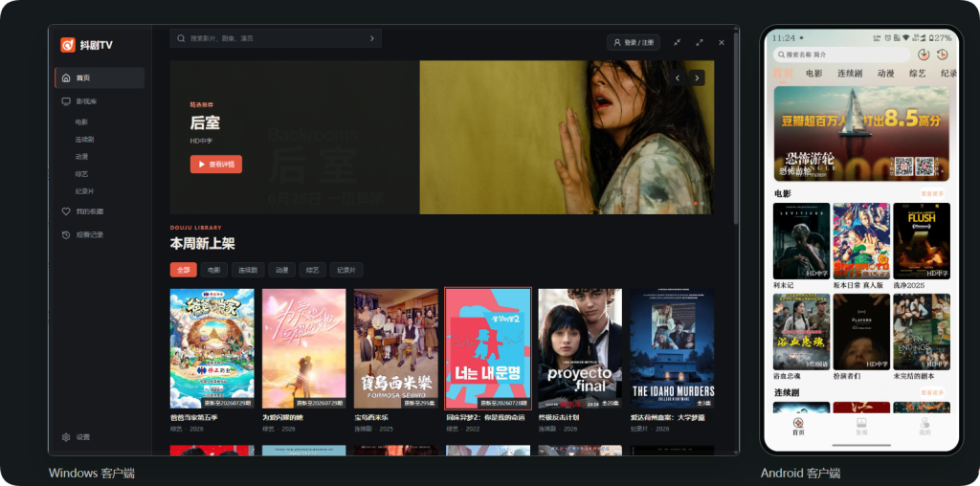The width and height of the screenshot is (980, 486).
Task: Tap the 我的 icon in Android bottom bar
Action: (925, 422)
